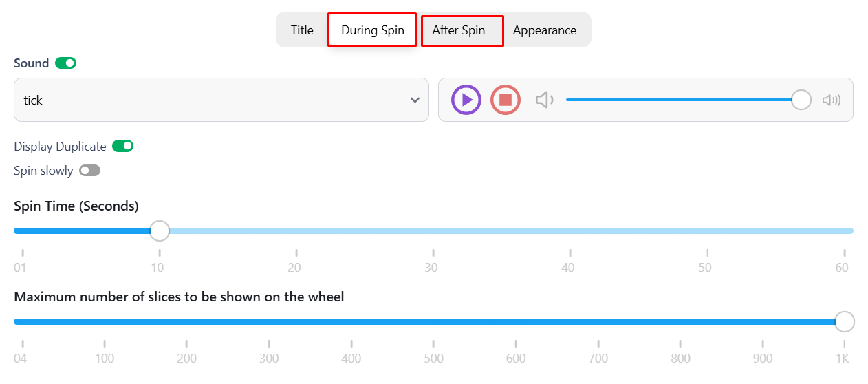Image resolution: width=868 pixels, height=384 pixels.
Task: Click the Spin Time slider handle
Action: click(x=160, y=231)
